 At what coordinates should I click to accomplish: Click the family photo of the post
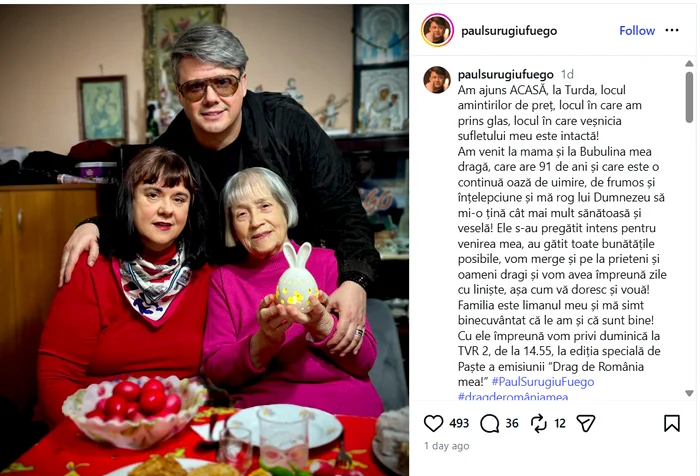pyautogui.click(x=204, y=240)
